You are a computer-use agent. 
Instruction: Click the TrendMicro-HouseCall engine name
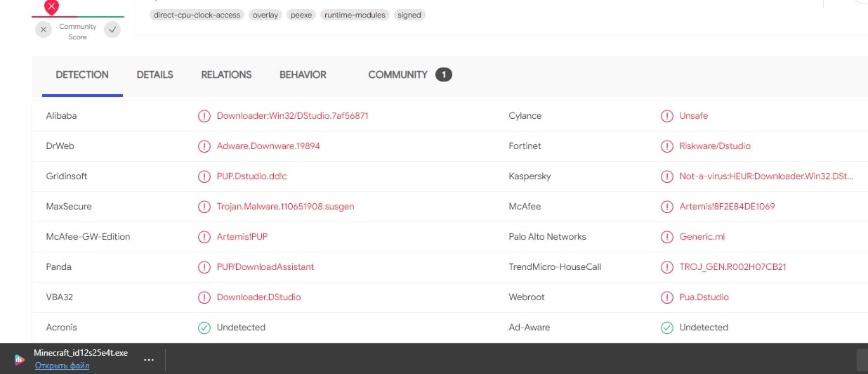coord(555,267)
